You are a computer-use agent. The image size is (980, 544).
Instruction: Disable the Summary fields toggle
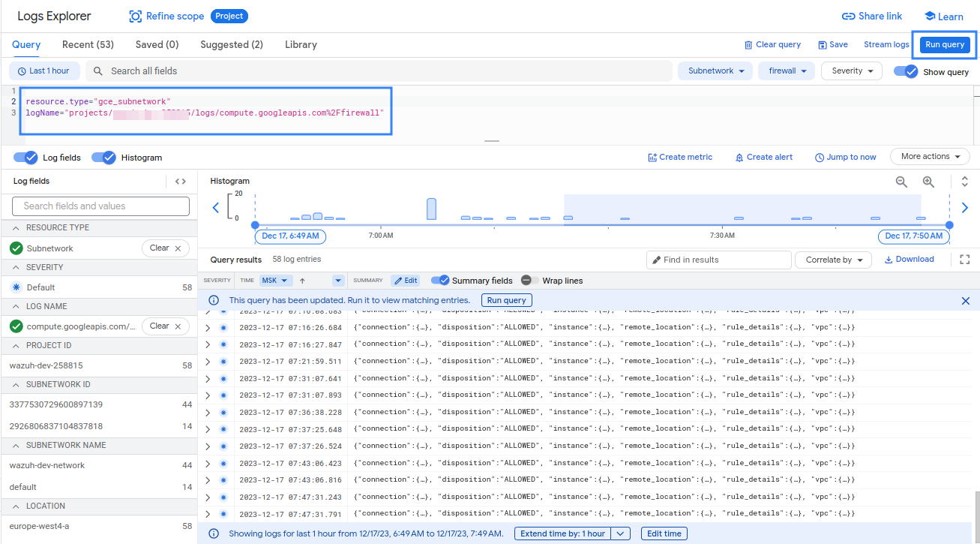click(x=440, y=280)
